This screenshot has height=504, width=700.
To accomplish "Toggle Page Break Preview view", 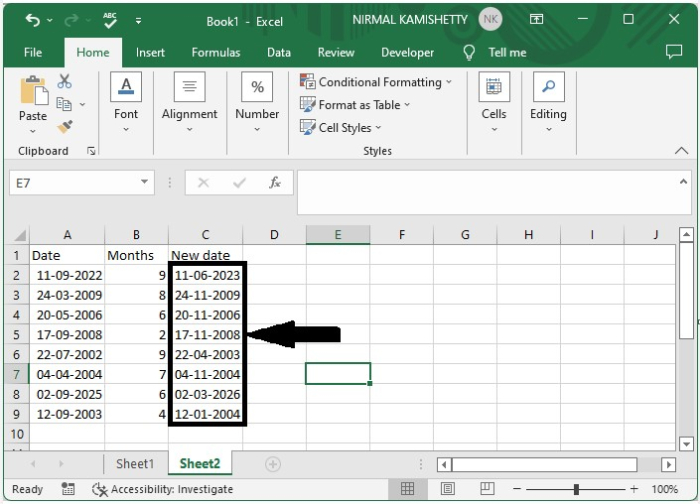I will [487, 489].
